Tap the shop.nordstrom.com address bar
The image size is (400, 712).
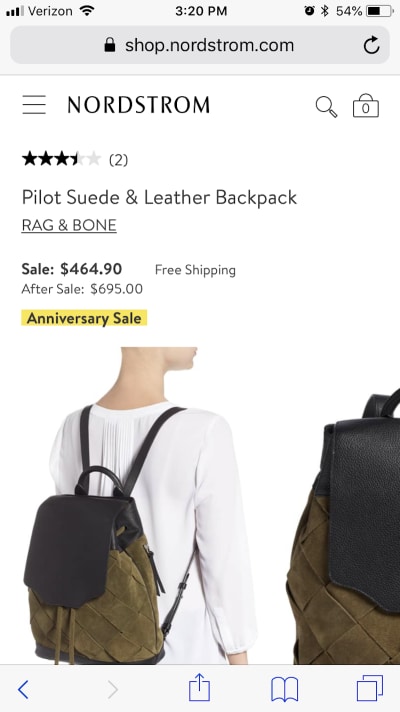click(200, 45)
